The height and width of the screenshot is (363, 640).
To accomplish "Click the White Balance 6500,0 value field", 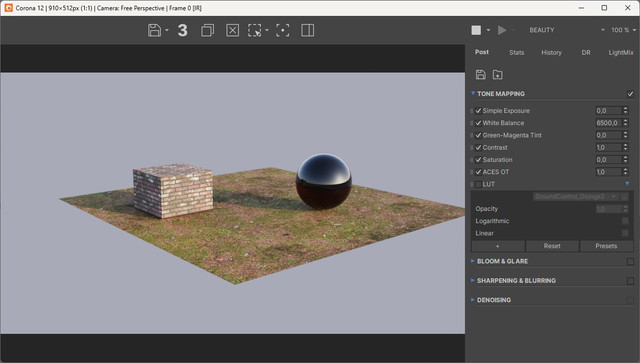I will click(608, 123).
